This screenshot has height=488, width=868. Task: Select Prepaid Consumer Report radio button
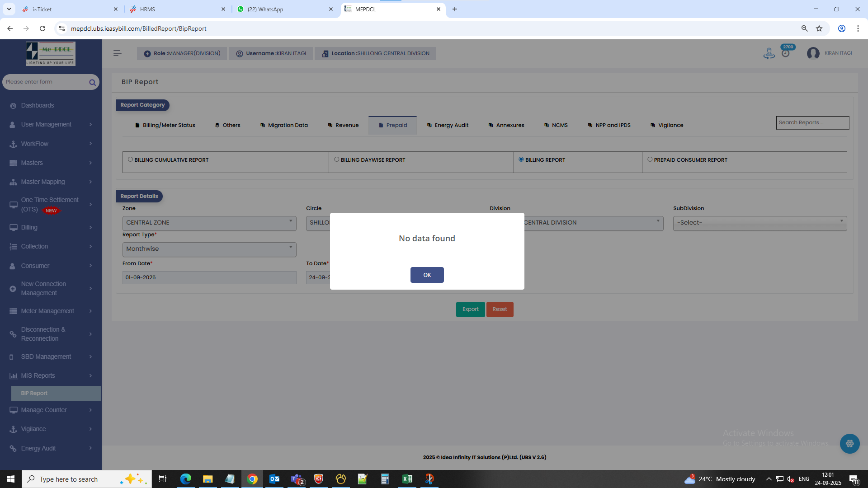tap(650, 160)
